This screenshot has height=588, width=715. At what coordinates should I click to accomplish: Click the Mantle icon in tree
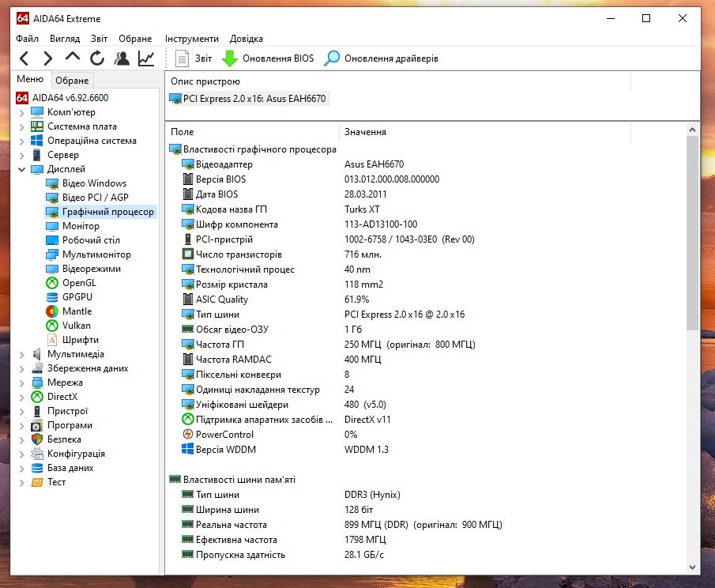coord(52,311)
